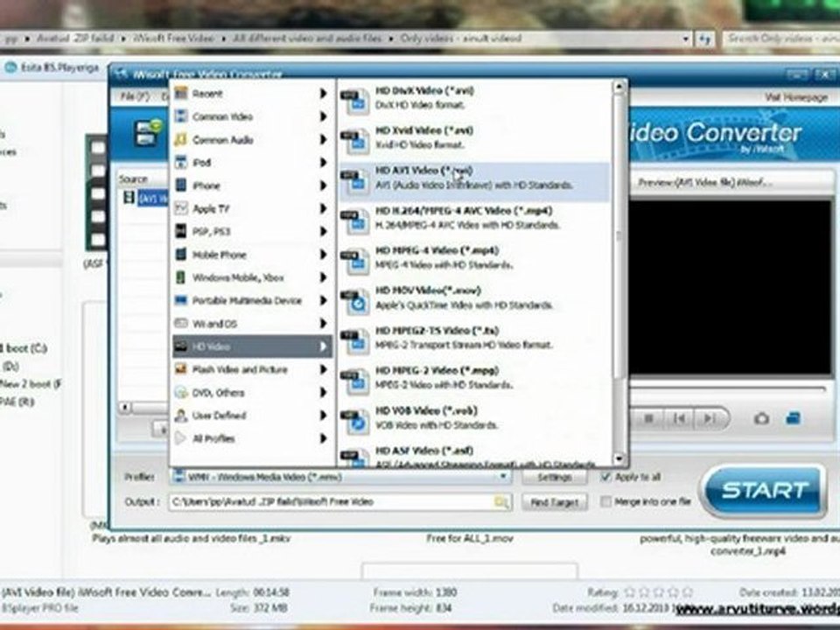Open the Profile dropdown showing WMV

(x=340, y=477)
